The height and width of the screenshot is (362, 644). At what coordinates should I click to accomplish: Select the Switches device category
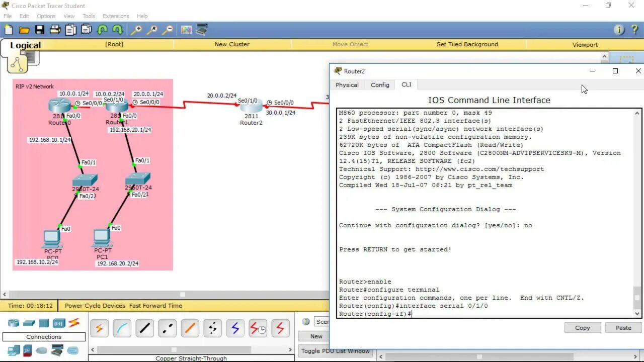pos(29,323)
